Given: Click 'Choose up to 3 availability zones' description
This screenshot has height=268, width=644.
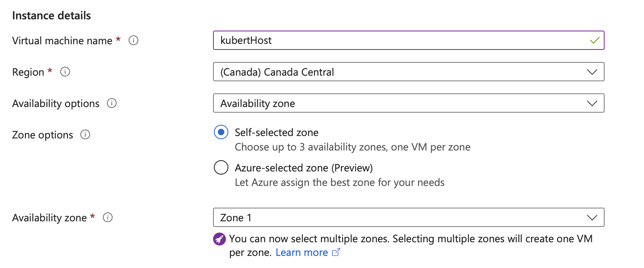Looking at the screenshot, I should coord(352,147).
